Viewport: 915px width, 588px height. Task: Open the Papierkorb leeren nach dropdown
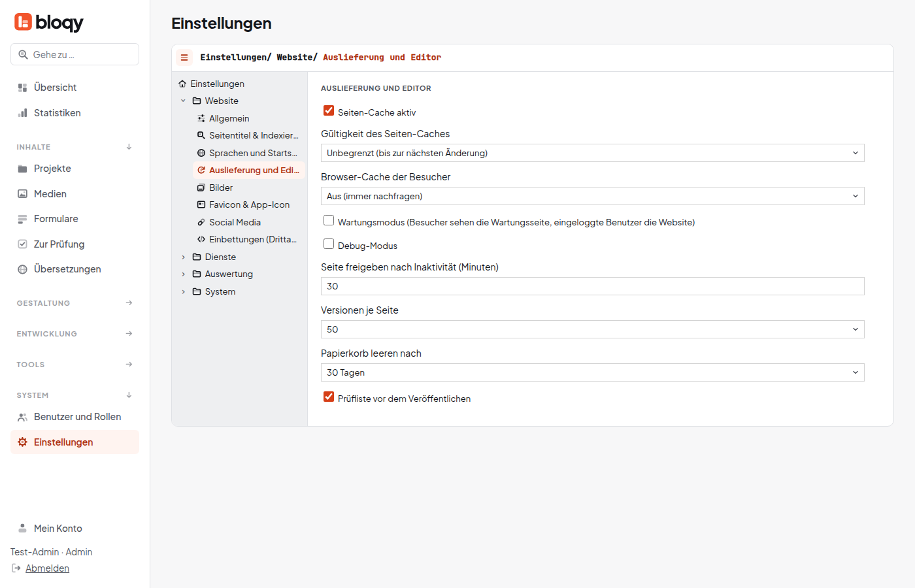click(592, 372)
